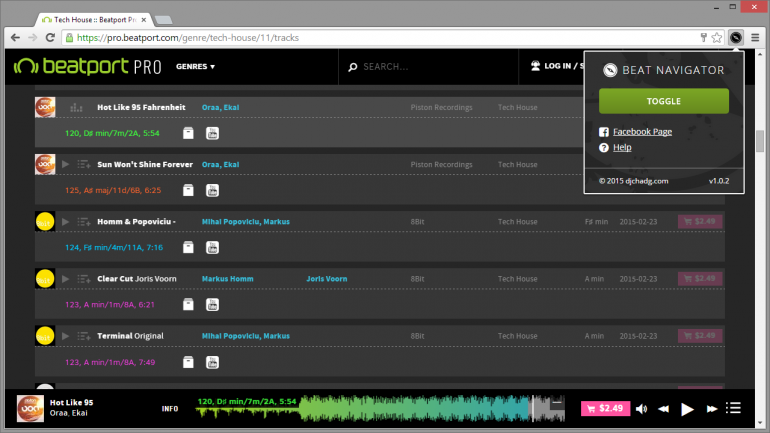The height and width of the screenshot is (433, 770).
Task: Click the Beat Navigator compass logo
Action: (610, 70)
